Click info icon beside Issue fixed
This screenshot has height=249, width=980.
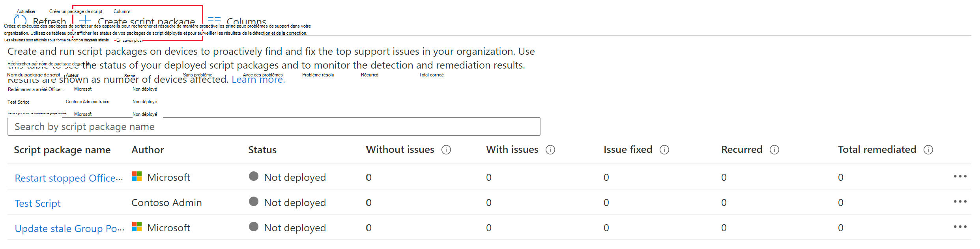[664, 150]
